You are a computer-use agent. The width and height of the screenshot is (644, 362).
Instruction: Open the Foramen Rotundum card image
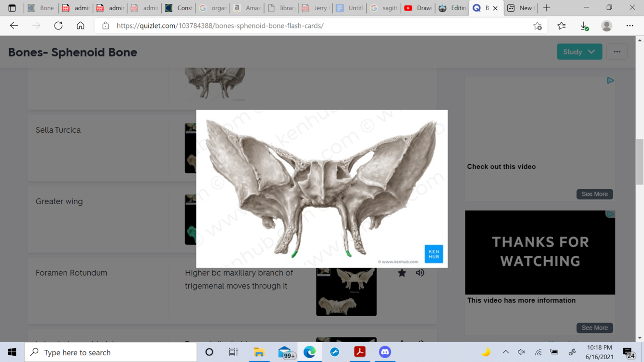[x=346, y=292]
